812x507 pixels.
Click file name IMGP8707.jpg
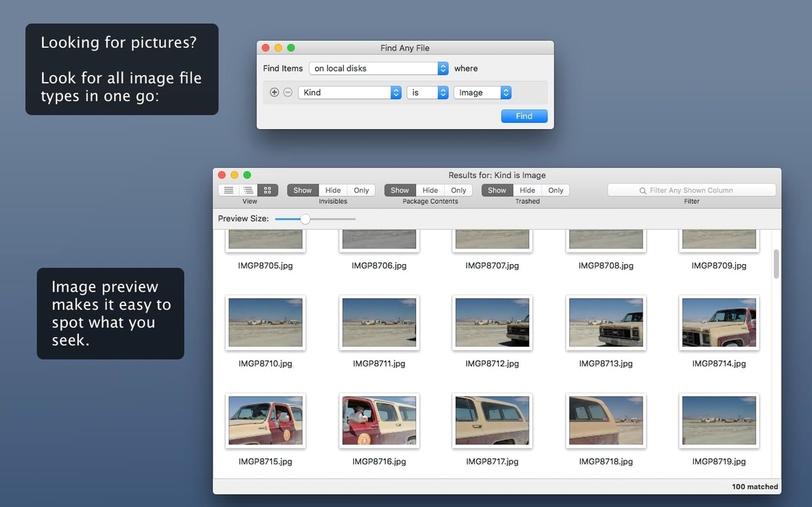[x=492, y=266]
